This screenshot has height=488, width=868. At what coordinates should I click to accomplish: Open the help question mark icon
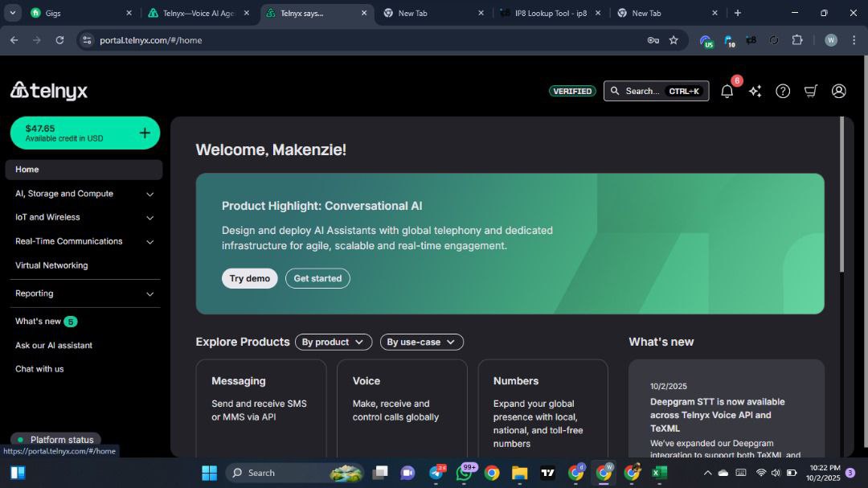click(x=783, y=92)
